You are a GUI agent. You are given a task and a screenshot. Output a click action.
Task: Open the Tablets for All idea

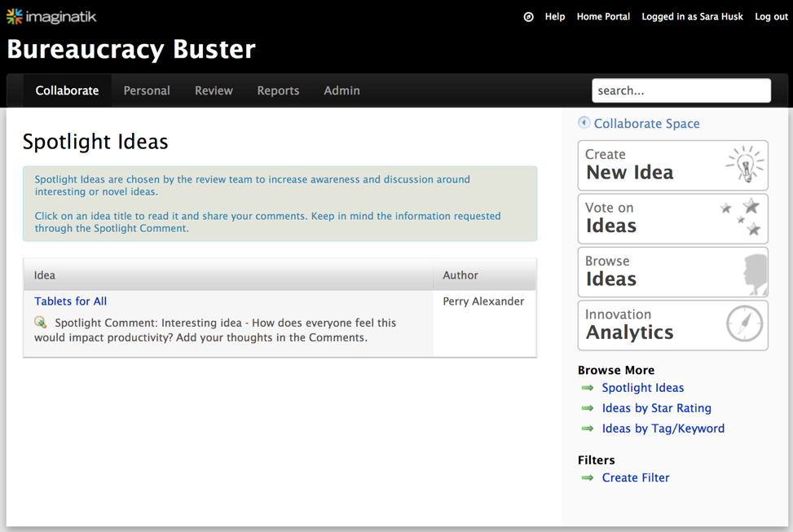71,301
